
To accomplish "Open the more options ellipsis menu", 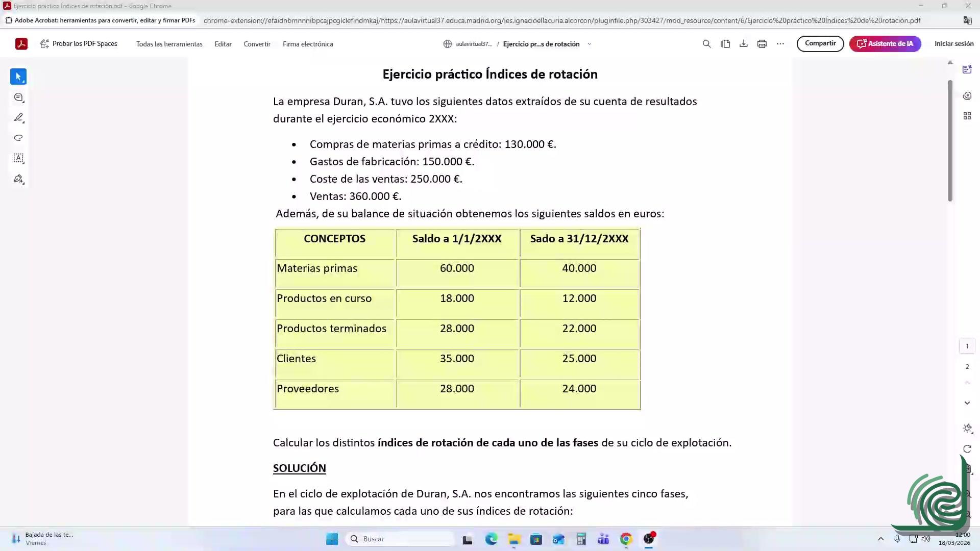I will point(780,44).
